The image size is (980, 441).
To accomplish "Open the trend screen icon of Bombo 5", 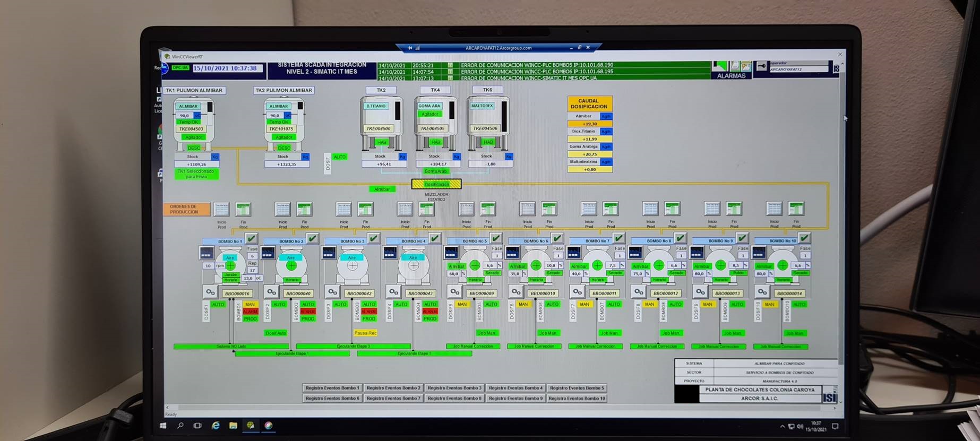I will pos(451,253).
